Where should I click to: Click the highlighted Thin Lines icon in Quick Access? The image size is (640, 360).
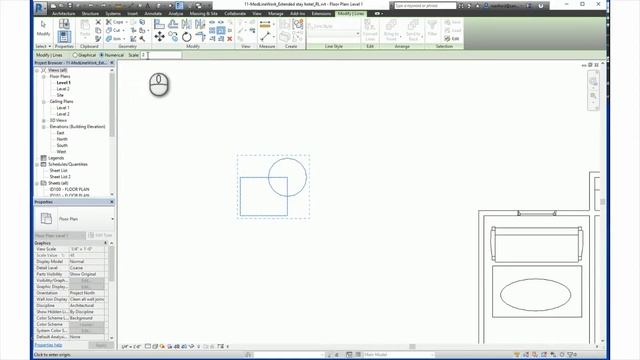179,6
